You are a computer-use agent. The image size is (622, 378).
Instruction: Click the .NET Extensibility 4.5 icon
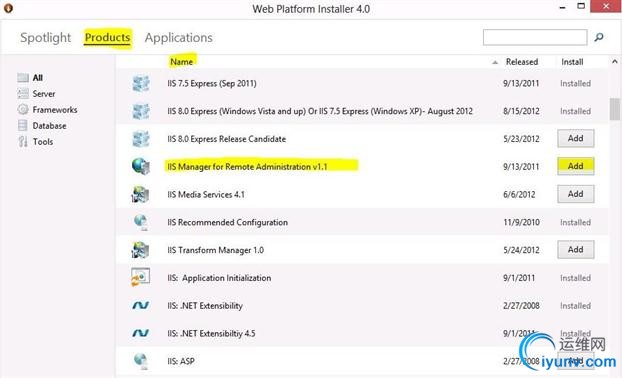(140, 333)
